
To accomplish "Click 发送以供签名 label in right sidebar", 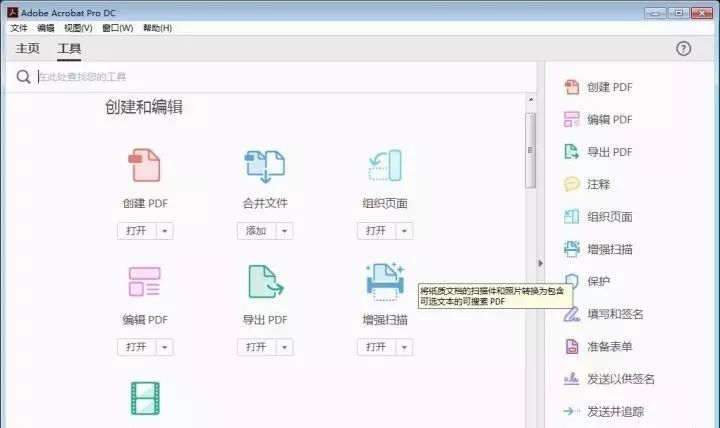I will click(621, 379).
